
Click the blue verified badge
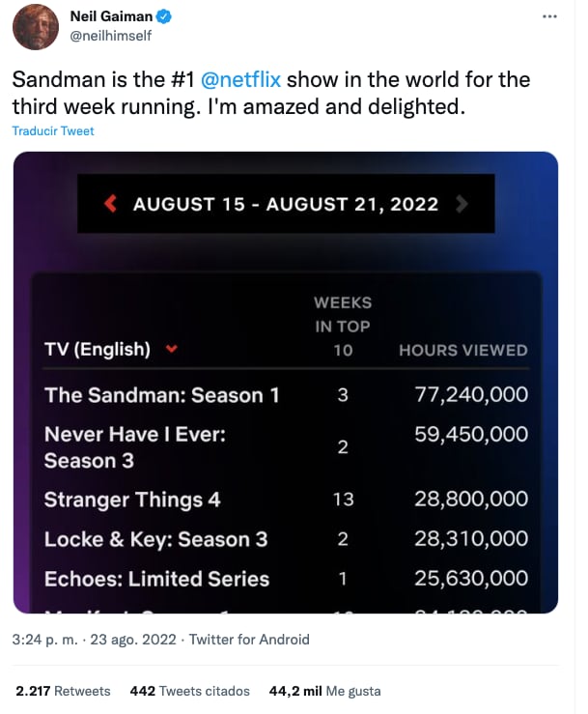(x=164, y=16)
